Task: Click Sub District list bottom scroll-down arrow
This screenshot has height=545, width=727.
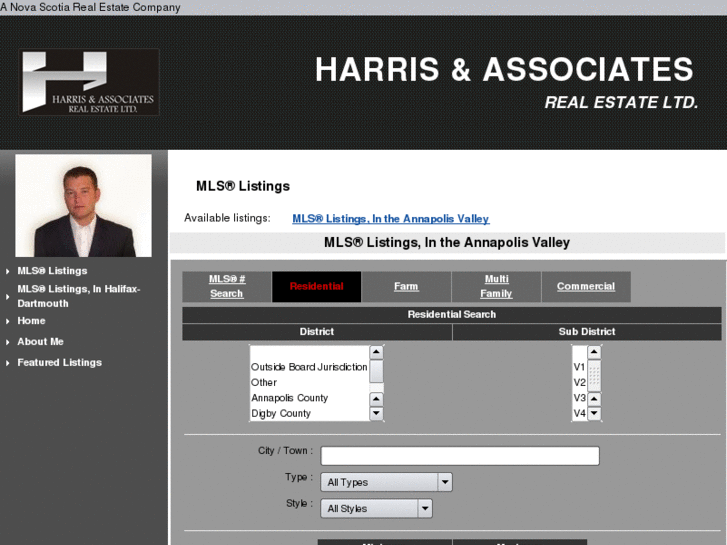Action: (594, 413)
